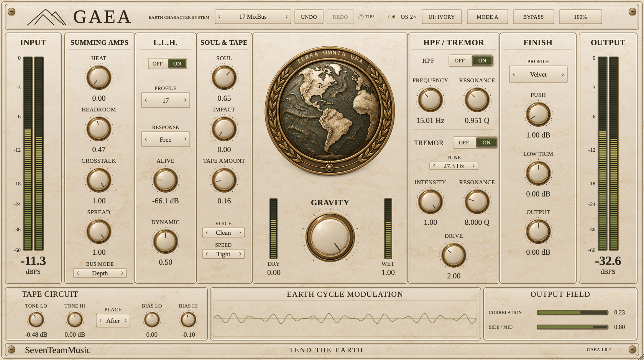Switch HPF to OFF
644x360 pixels.
[460, 61]
